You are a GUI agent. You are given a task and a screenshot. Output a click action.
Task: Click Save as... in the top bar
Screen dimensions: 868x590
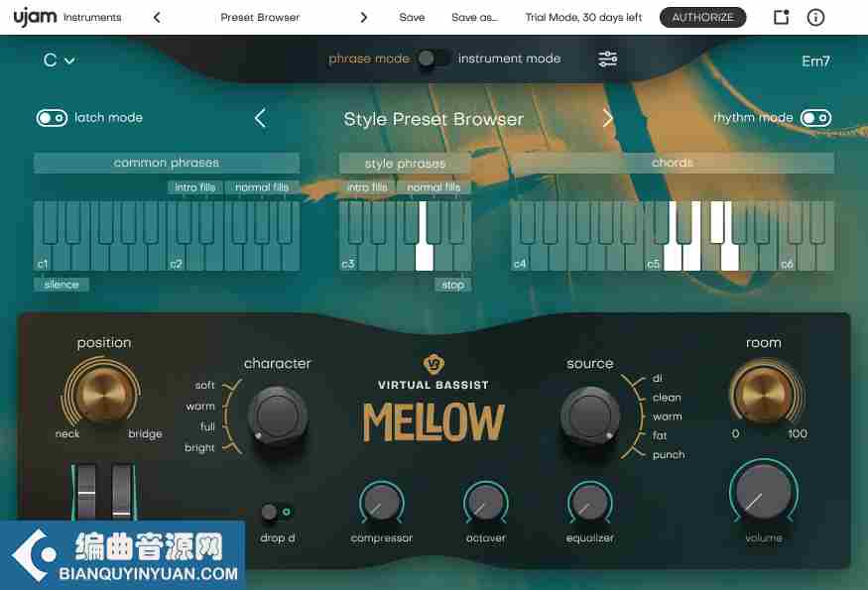[x=474, y=18]
